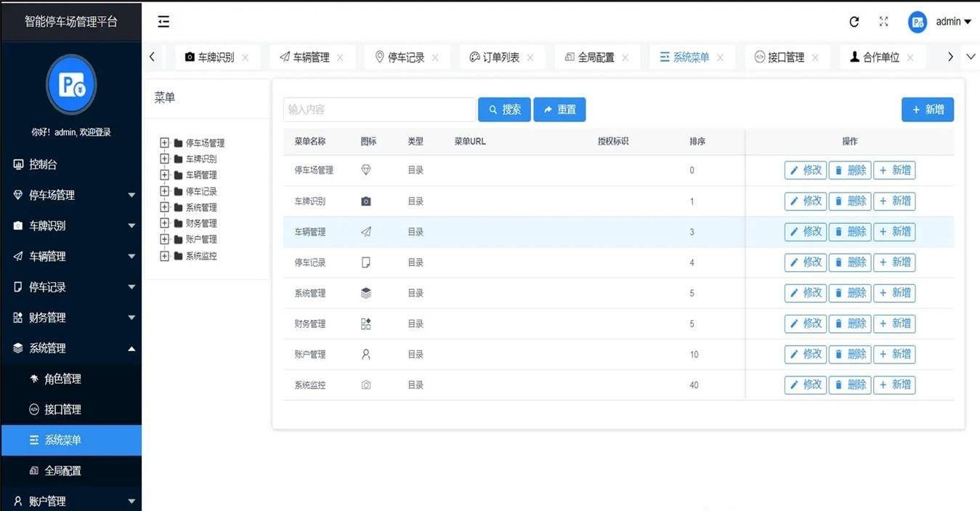
Task: Expand 系统监控 node in menu tree
Action: (164, 256)
